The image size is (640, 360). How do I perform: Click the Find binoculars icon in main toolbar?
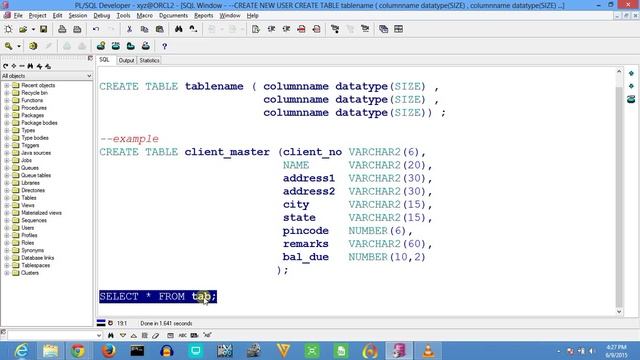pyautogui.click(x=178, y=29)
